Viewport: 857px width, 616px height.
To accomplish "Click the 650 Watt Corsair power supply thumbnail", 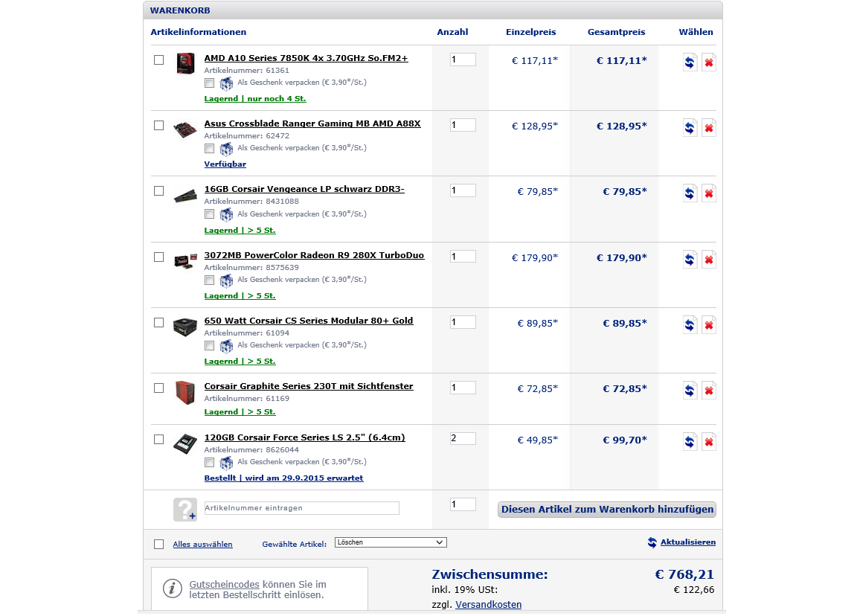I will click(x=185, y=327).
